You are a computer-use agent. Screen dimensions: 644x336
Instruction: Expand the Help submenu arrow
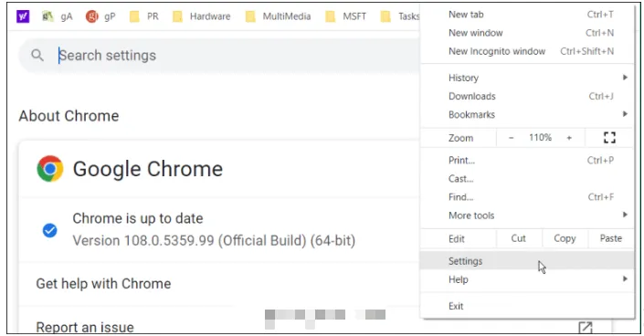pyautogui.click(x=625, y=278)
